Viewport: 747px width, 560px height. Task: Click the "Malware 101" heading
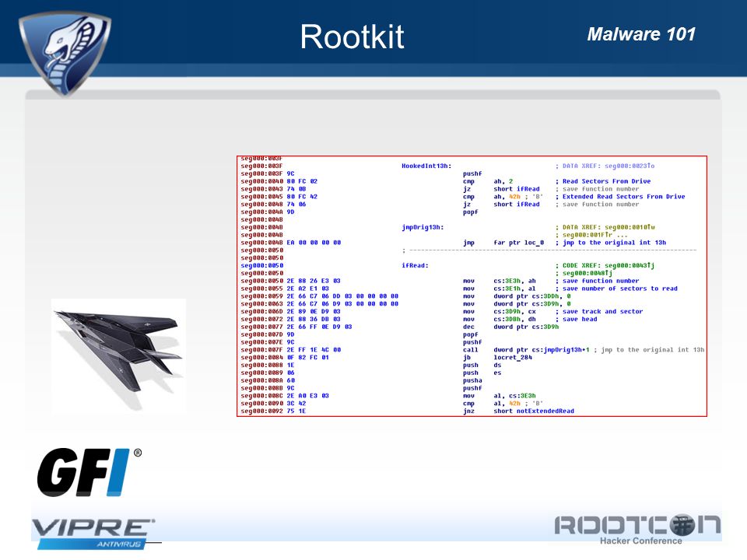[x=641, y=33]
